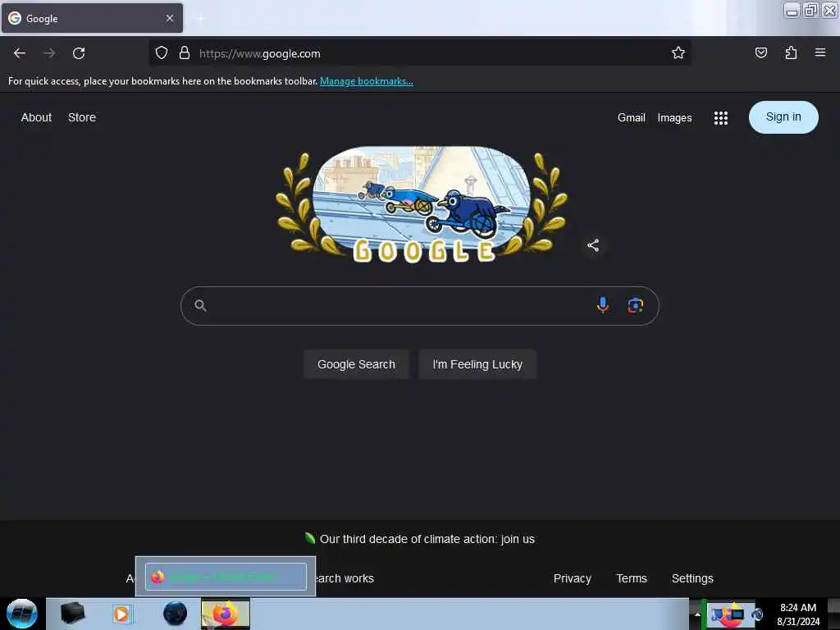Go back to the previous page
The image size is (840, 630).
point(20,53)
